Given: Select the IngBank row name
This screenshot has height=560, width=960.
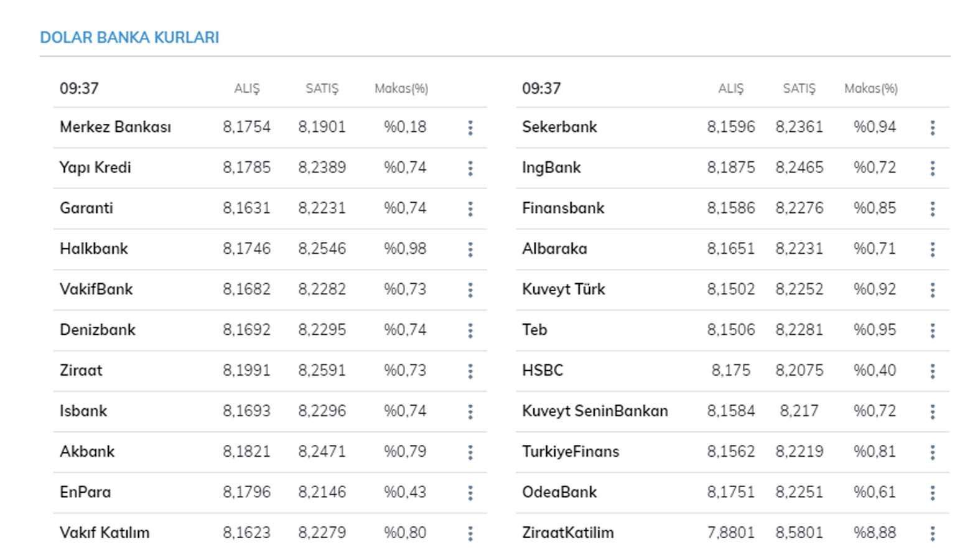Looking at the screenshot, I should tap(551, 167).
